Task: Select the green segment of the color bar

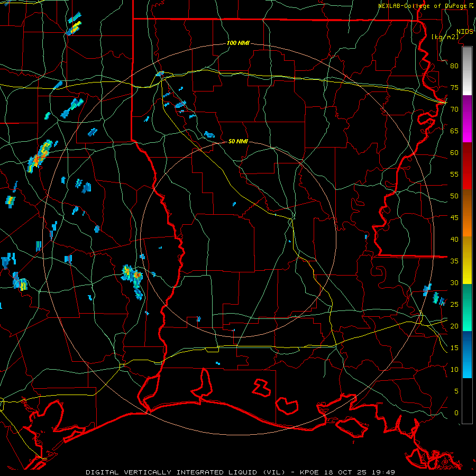Action: coord(467,307)
